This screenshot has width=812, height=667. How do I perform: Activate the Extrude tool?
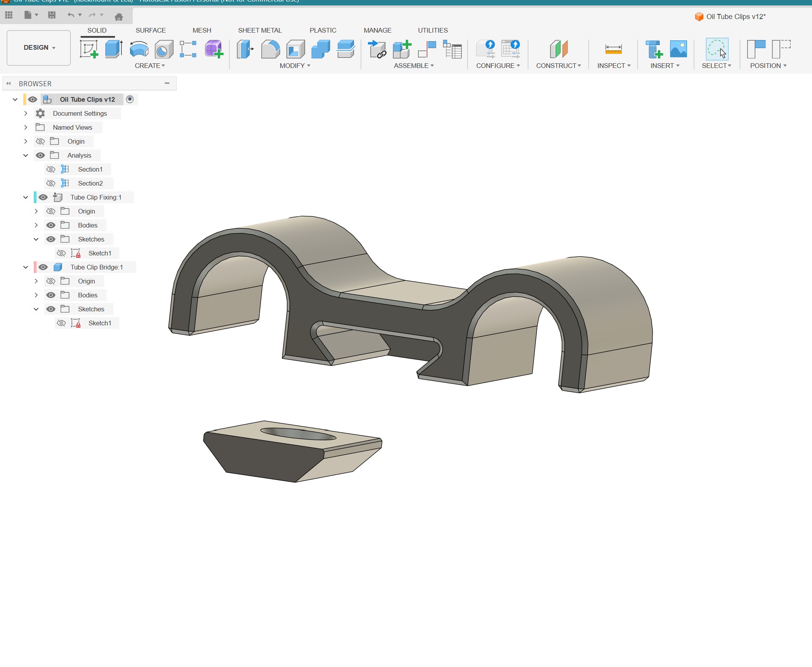coord(114,49)
